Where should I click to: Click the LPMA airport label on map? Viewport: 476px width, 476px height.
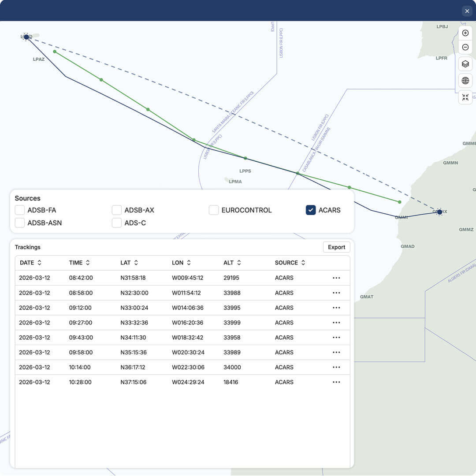(235, 182)
